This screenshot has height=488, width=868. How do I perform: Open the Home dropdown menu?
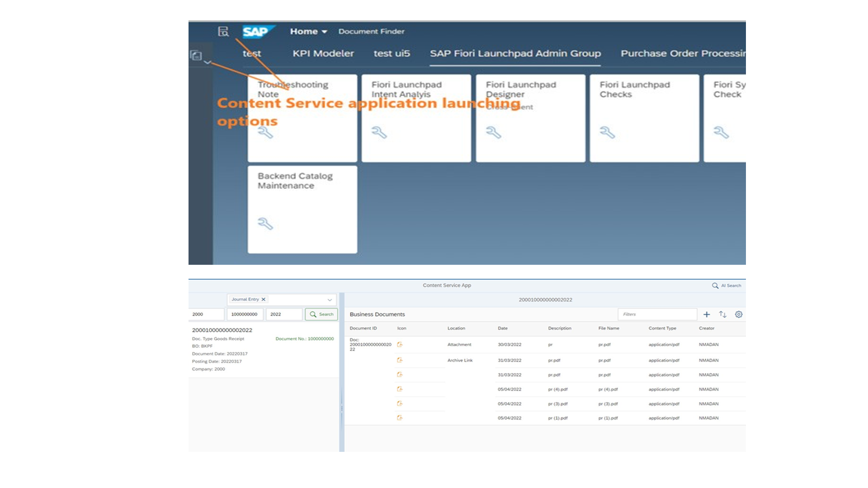309,32
